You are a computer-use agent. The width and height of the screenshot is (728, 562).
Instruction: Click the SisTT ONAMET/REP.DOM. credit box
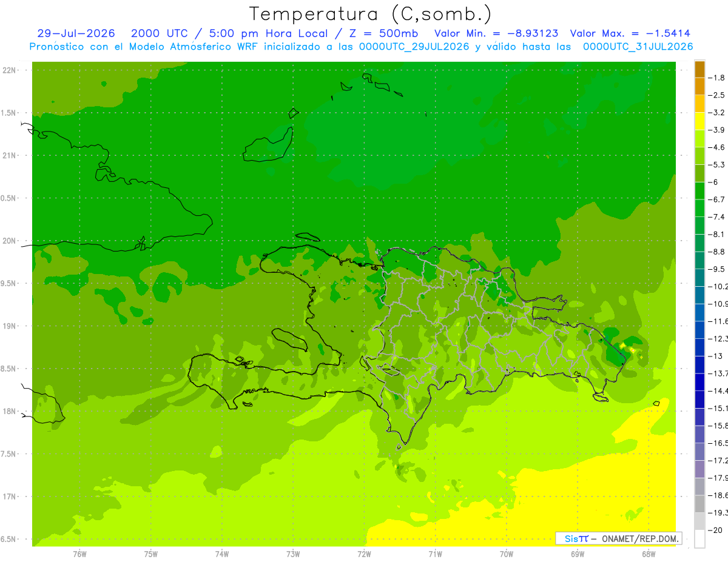619,538
